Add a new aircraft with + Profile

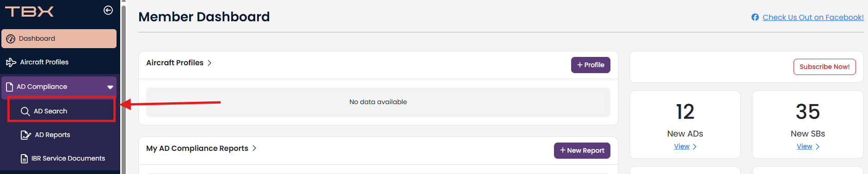pyautogui.click(x=591, y=65)
